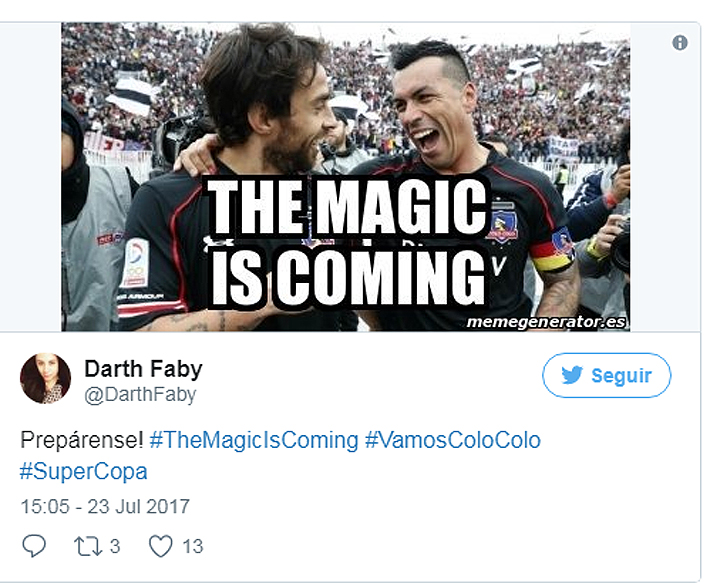Open the #TheMagicIsComing hashtag
The image size is (710, 583).
coord(254,440)
